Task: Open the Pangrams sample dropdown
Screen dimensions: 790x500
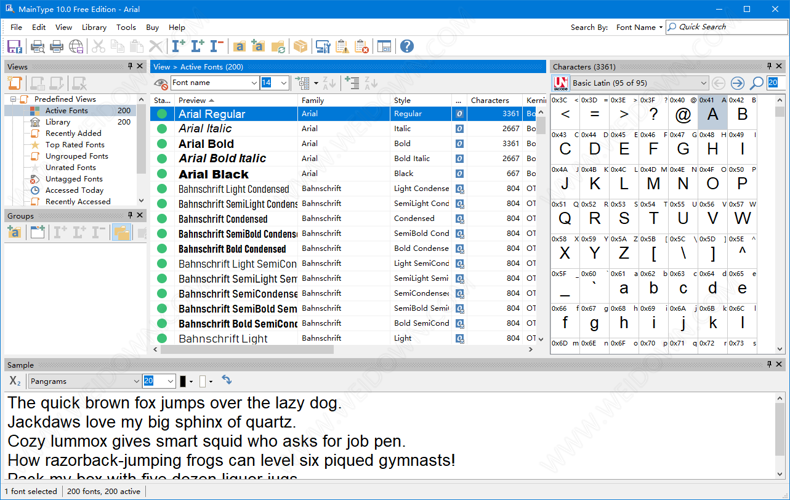Action: [x=136, y=382]
